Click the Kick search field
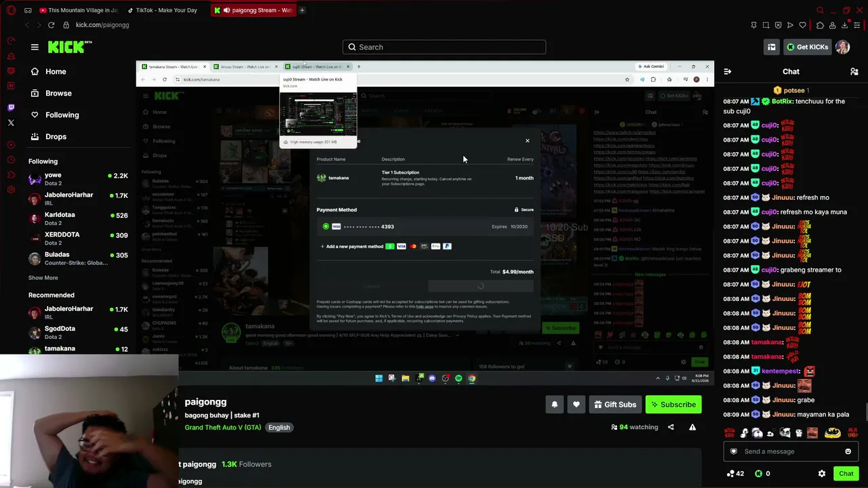 click(x=444, y=47)
